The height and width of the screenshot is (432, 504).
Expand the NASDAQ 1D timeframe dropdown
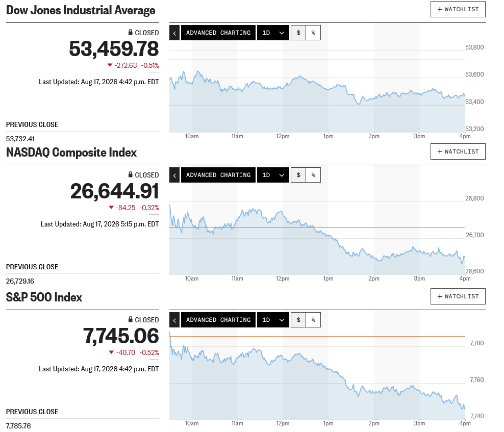(273, 175)
